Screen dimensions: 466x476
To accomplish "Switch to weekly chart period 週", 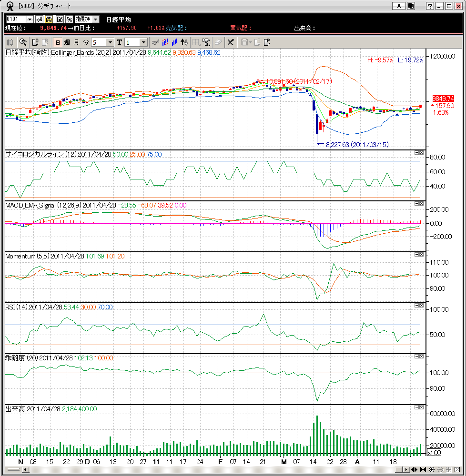I will 67,42.
